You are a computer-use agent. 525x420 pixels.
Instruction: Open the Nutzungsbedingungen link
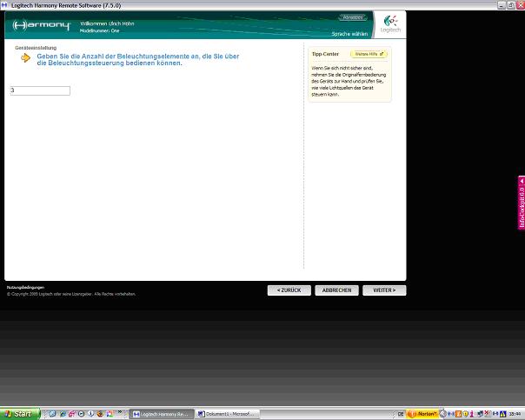coord(25,287)
